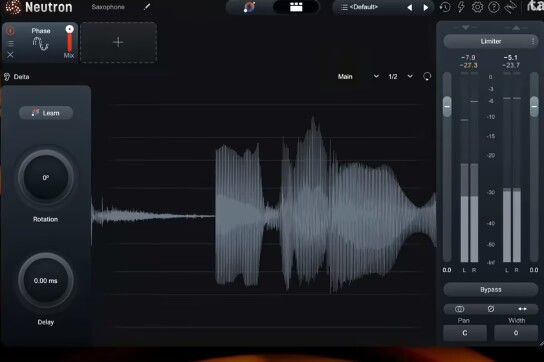Click the output gain value 0.0 label

pyautogui.click(x=534, y=270)
